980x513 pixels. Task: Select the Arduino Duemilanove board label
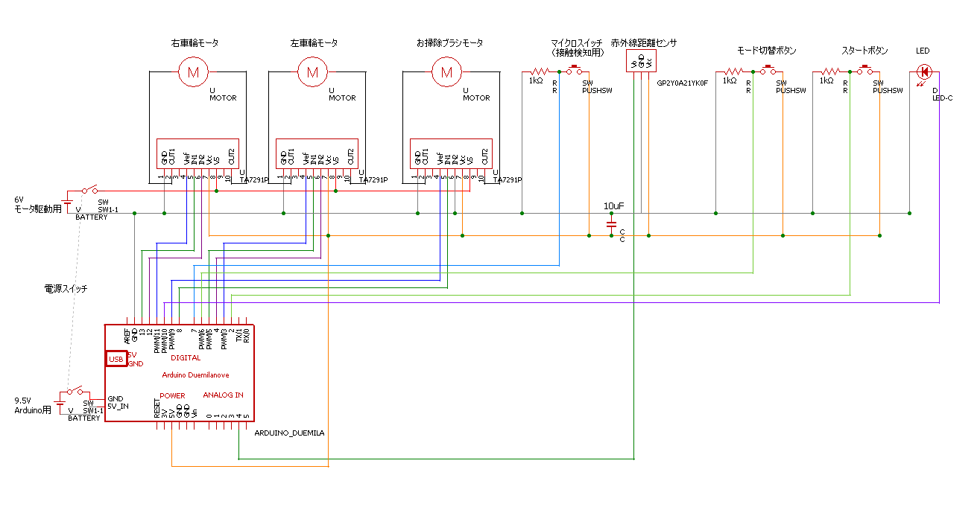pos(196,375)
